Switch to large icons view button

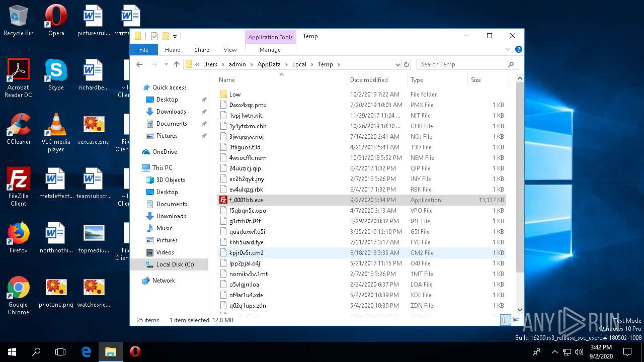(516, 320)
